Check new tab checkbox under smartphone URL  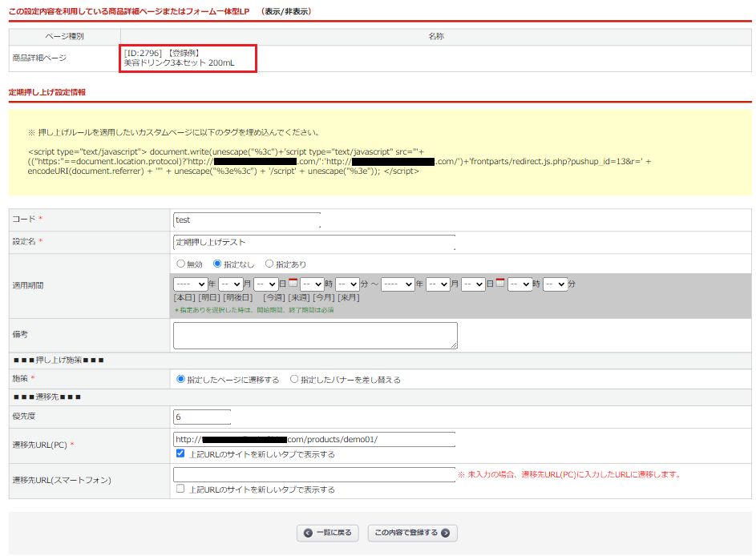tap(180, 489)
